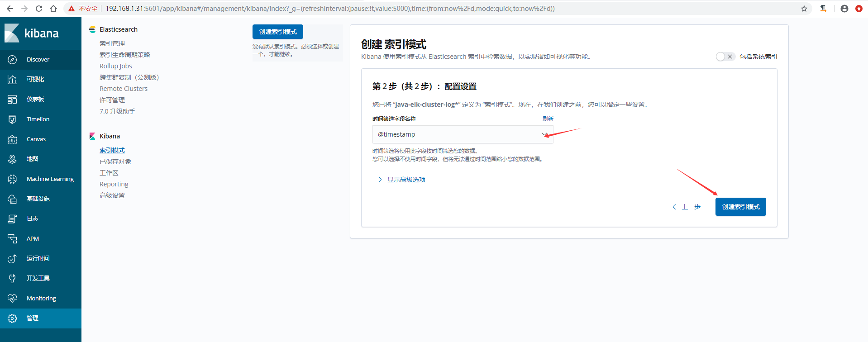This screenshot has width=868, height=342.
Task: Open 工作区 under Kibana
Action: [109, 173]
